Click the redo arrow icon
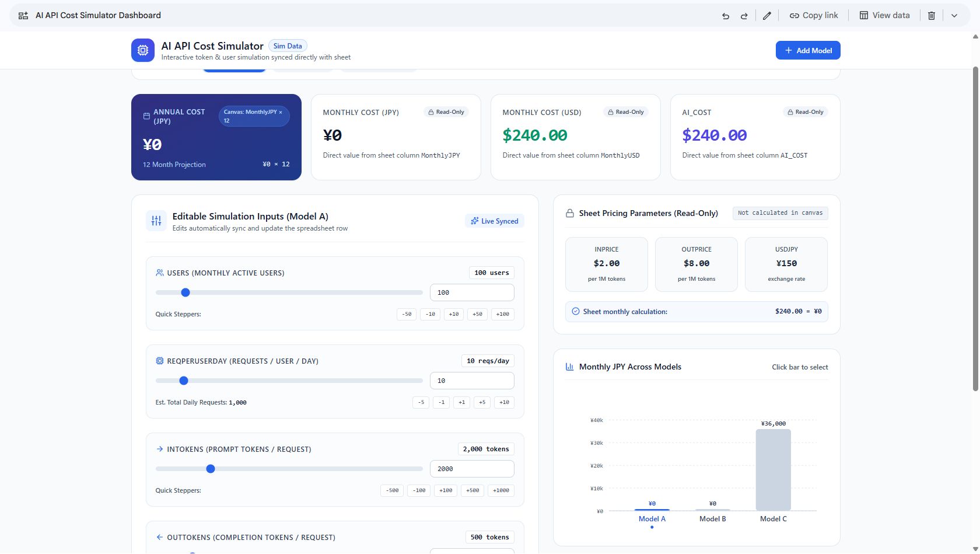Viewport: 980px width, 554px height. coord(744,16)
